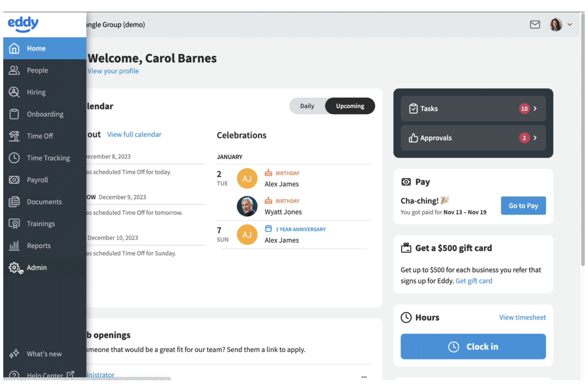
Task: Go to Home in sidebar
Action: pyautogui.click(x=36, y=48)
